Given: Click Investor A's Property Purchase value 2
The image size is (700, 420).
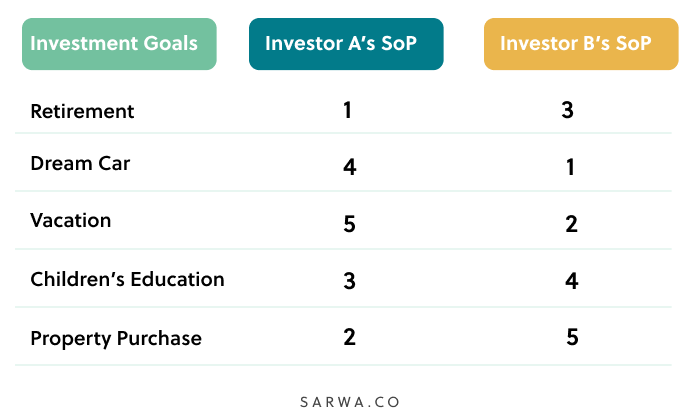Looking at the screenshot, I should tap(349, 337).
